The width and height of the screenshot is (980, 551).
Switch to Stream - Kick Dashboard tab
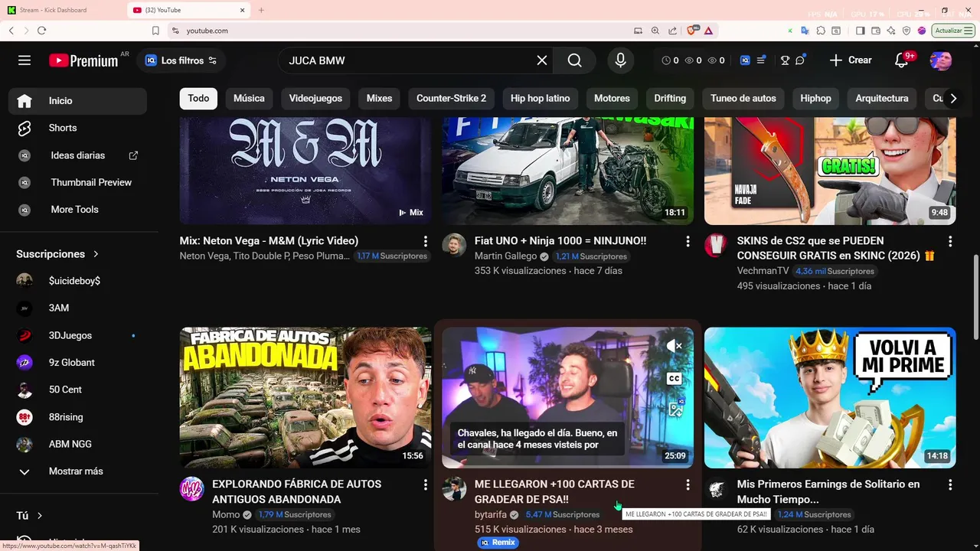pos(63,10)
